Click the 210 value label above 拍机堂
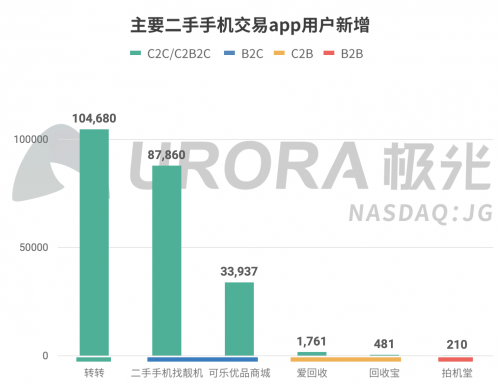The height and width of the screenshot is (384, 500). 457,344
